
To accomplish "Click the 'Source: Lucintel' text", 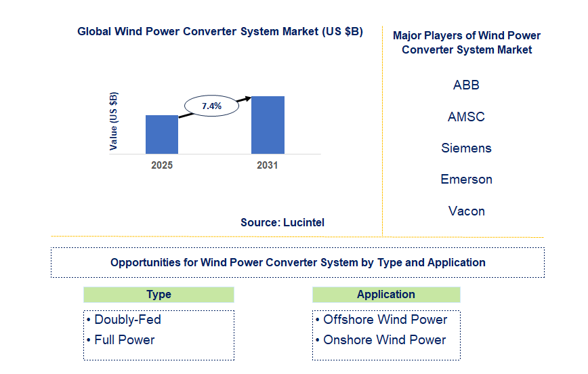I will point(282,222).
